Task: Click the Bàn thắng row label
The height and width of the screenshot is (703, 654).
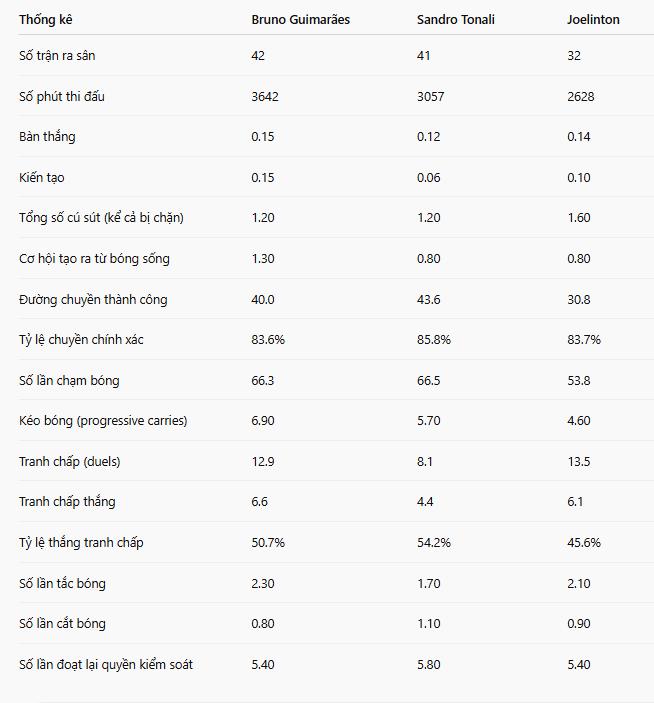Action: [x=47, y=137]
